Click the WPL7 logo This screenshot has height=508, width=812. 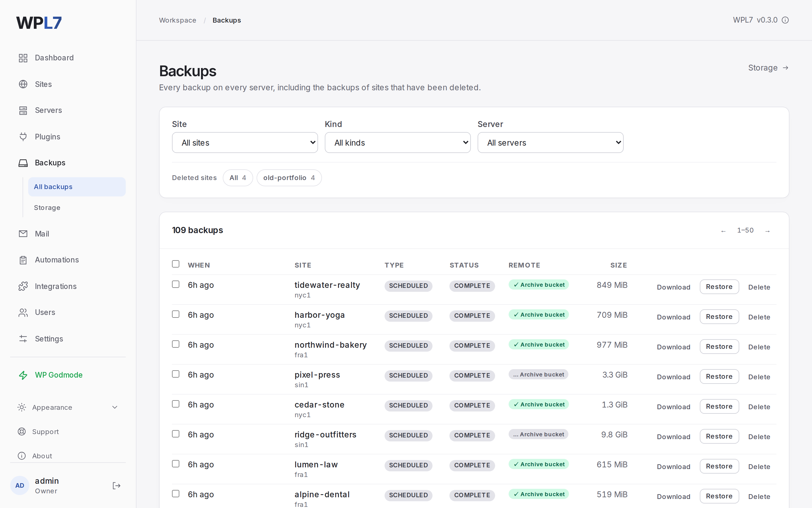point(39,23)
